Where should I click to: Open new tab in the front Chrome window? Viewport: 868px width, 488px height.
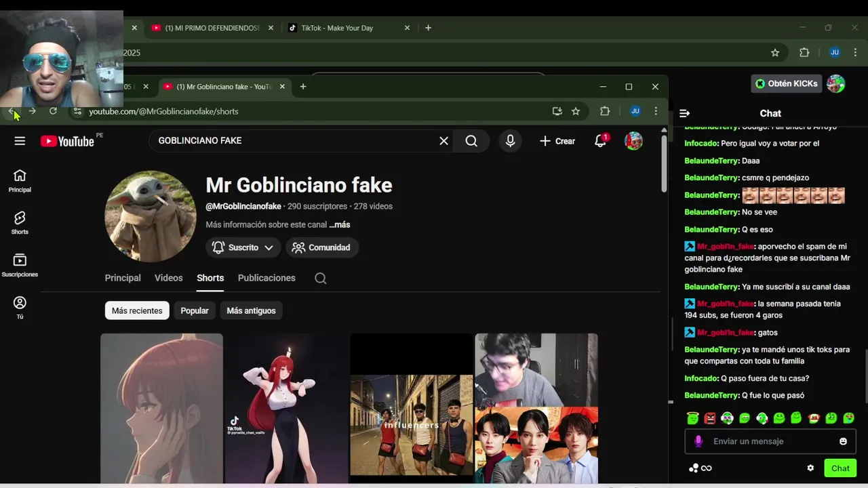pos(303,87)
